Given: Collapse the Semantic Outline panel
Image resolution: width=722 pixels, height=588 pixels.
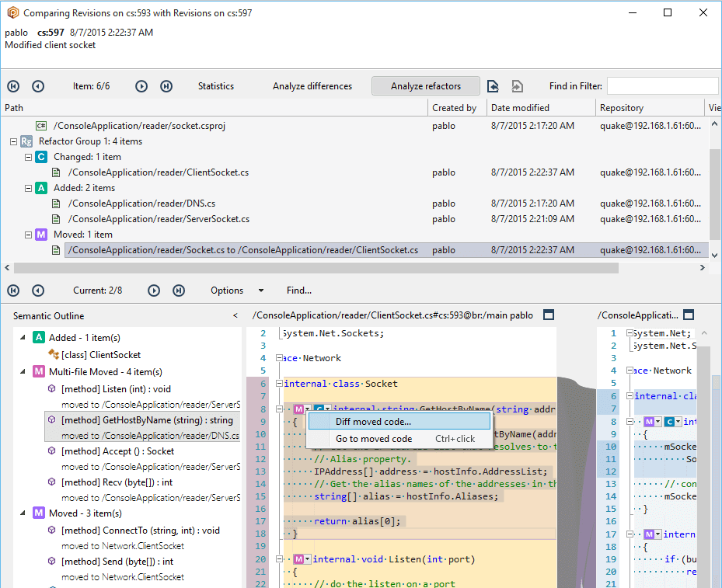Looking at the screenshot, I should [x=235, y=315].
